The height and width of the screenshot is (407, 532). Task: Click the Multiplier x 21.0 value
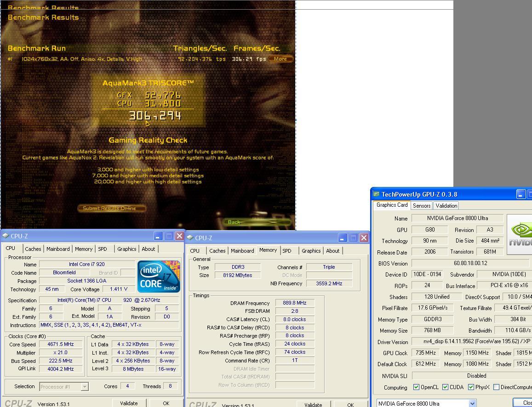tap(60, 352)
